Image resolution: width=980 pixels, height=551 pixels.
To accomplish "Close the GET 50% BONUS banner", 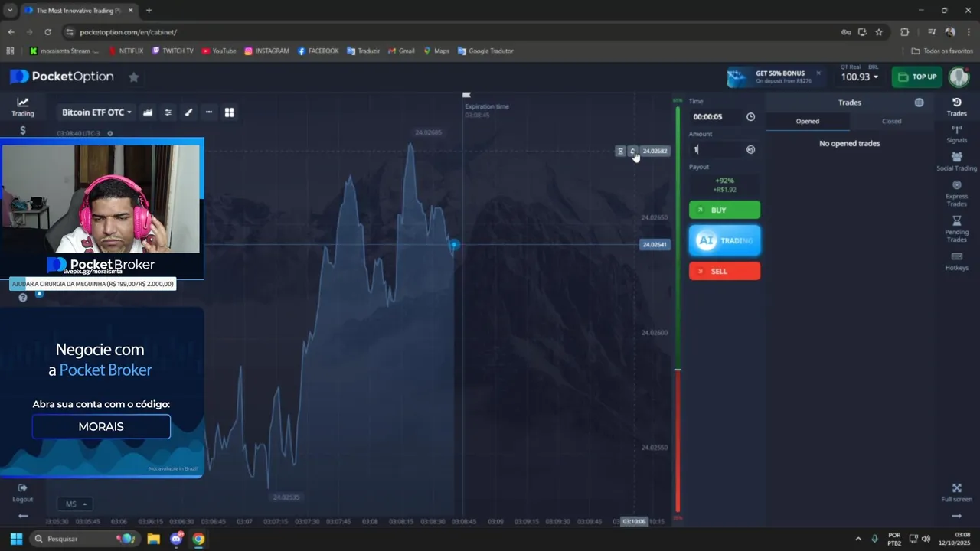I will pyautogui.click(x=818, y=73).
